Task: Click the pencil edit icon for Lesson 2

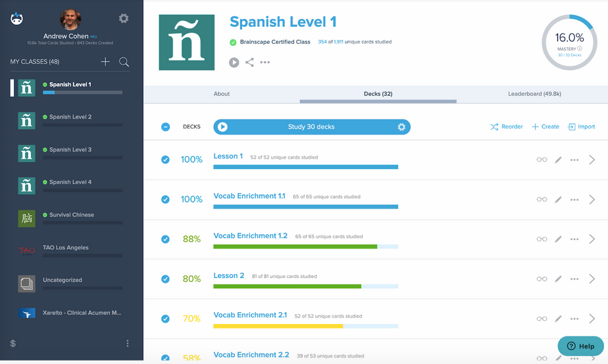Action: pos(558,279)
